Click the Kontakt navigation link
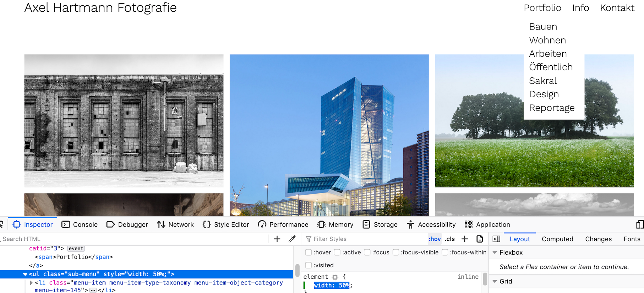This screenshot has height=293, width=644. tap(617, 8)
